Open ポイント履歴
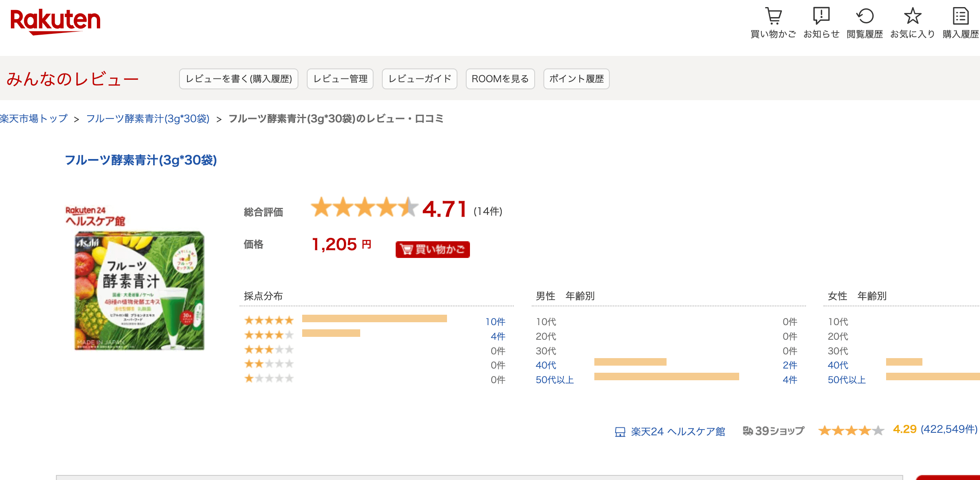 coord(576,79)
